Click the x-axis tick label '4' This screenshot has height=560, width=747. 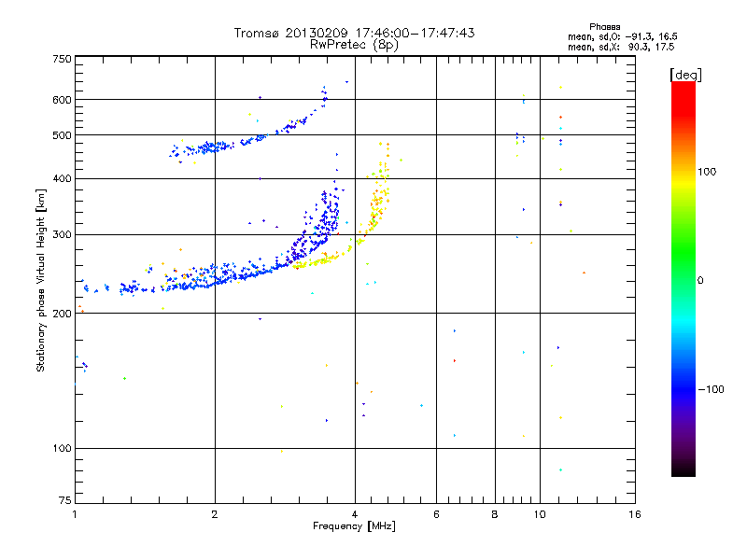355,514
